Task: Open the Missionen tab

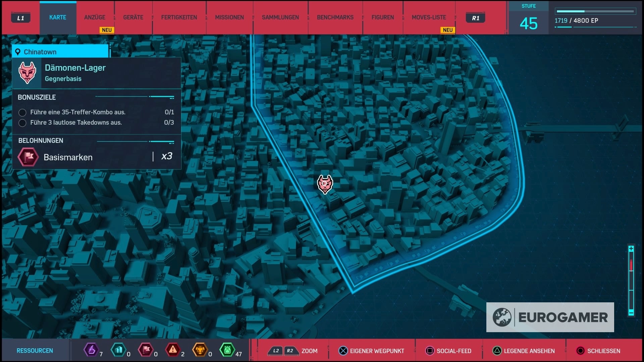Action: click(x=229, y=17)
